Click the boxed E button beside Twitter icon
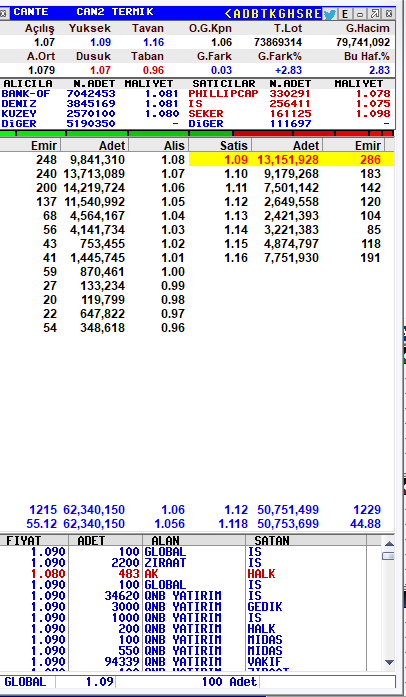This screenshot has height=697, width=406. tap(345, 14)
